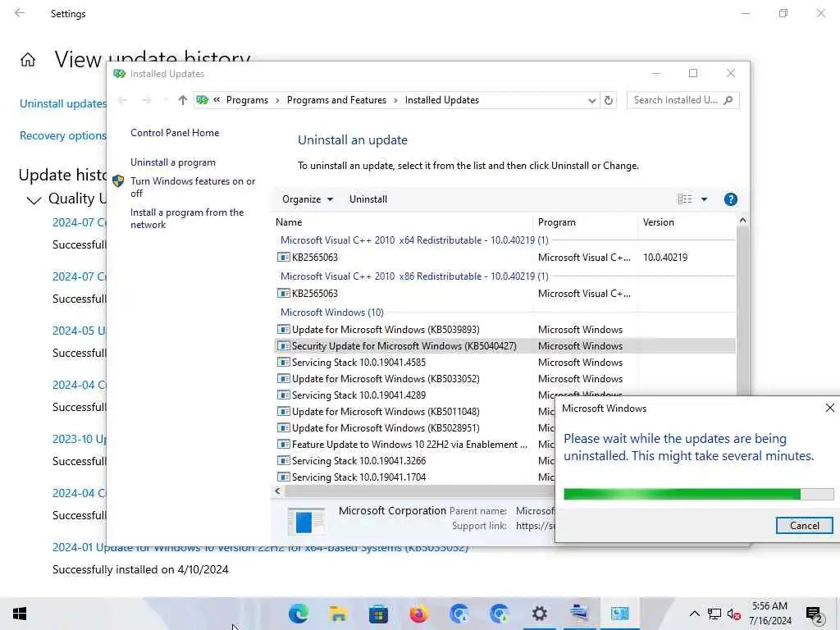Click the vertical scrollbar up arrow
Image resolution: width=840 pixels, height=630 pixels.
pyautogui.click(x=742, y=220)
